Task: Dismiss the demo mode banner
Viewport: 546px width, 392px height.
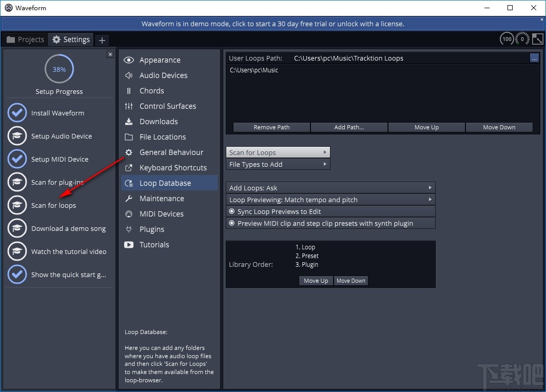Action: [542, 20]
